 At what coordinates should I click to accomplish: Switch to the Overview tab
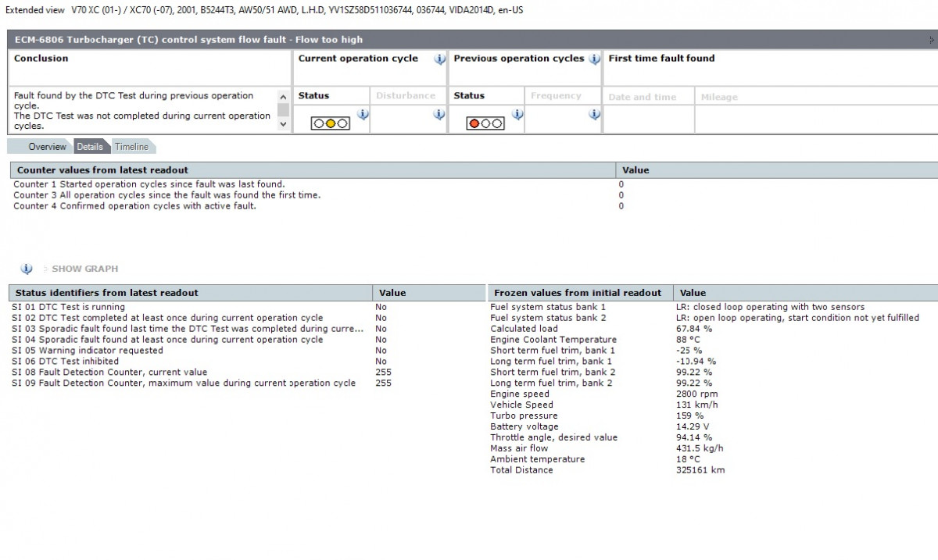click(x=47, y=147)
